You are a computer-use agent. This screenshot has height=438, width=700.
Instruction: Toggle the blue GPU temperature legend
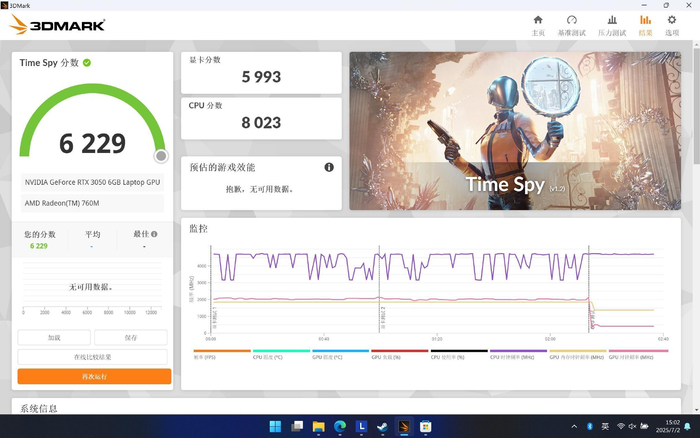click(x=341, y=355)
